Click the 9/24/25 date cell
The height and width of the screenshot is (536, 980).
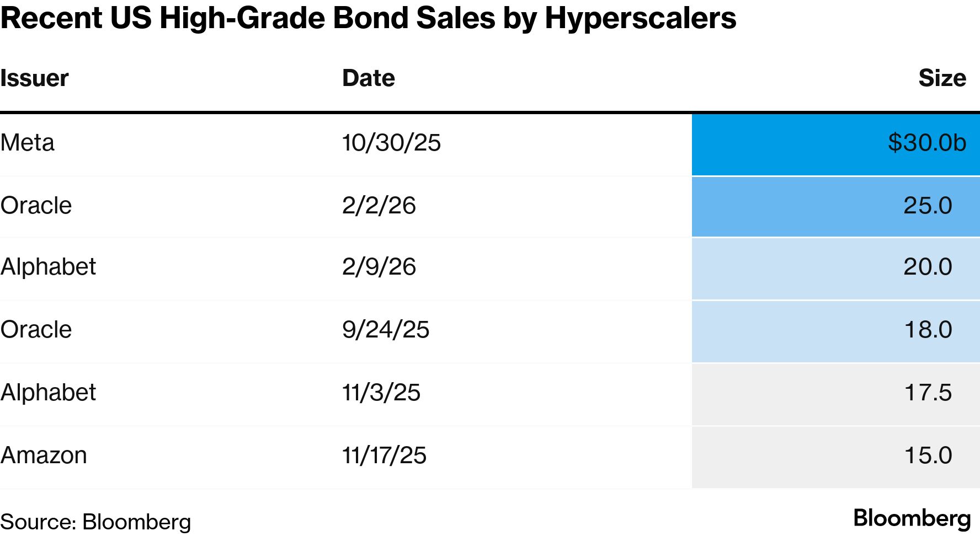coord(385,330)
